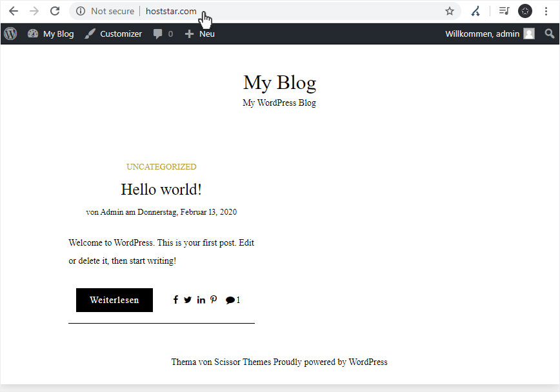Click the Welcome to WordPress excerpt text
This screenshot has width=560, height=392.
tap(161, 251)
